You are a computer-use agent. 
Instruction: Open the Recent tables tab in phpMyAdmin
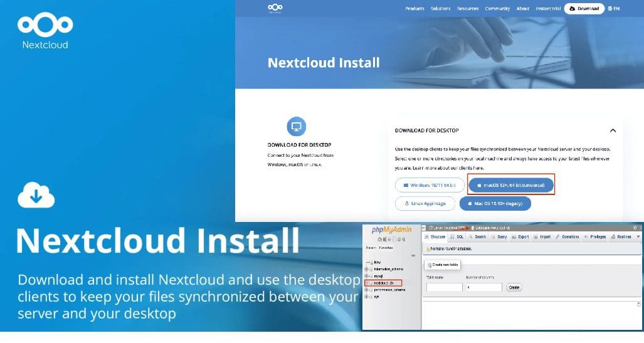point(371,248)
